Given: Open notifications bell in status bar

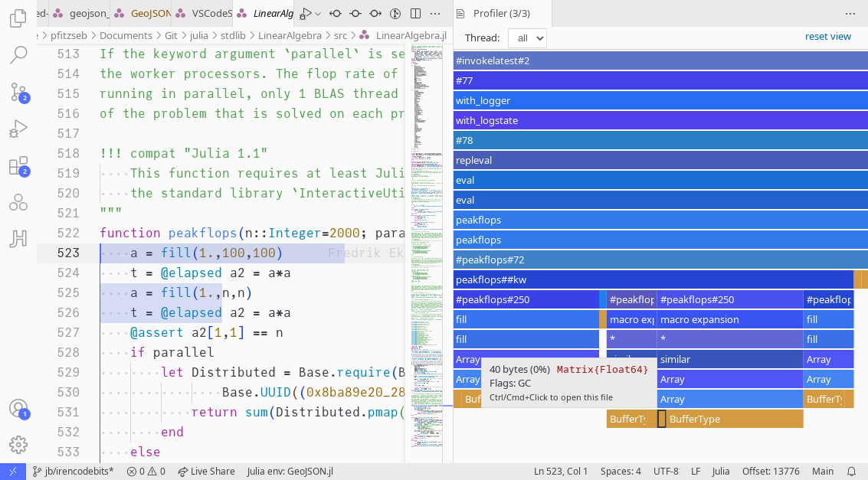Looking at the screenshot, I should (x=851, y=472).
